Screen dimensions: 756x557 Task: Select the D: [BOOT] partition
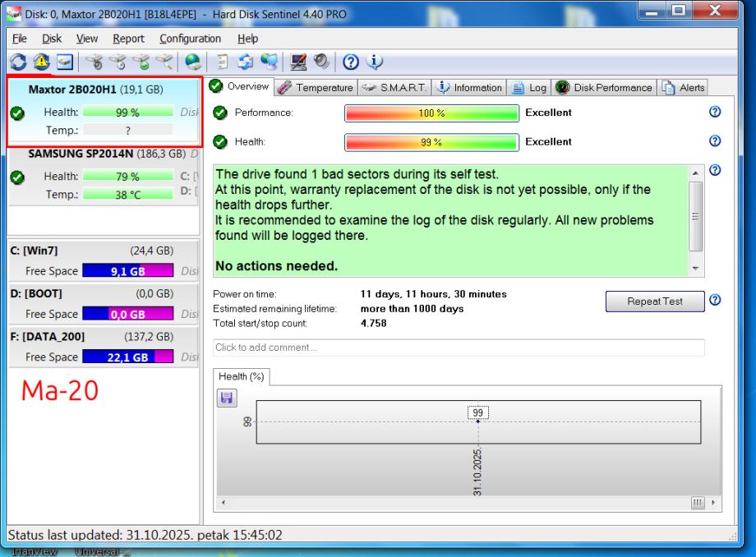click(x=104, y=303)
